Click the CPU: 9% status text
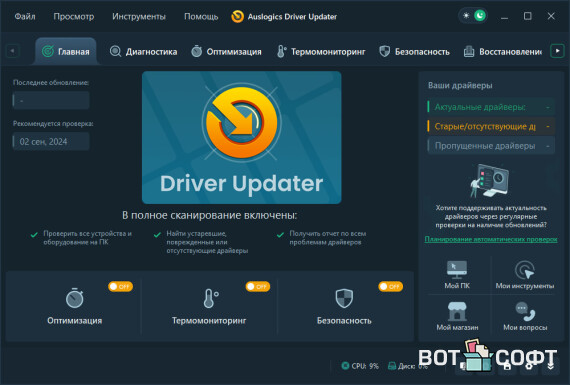 click(365, 366)
